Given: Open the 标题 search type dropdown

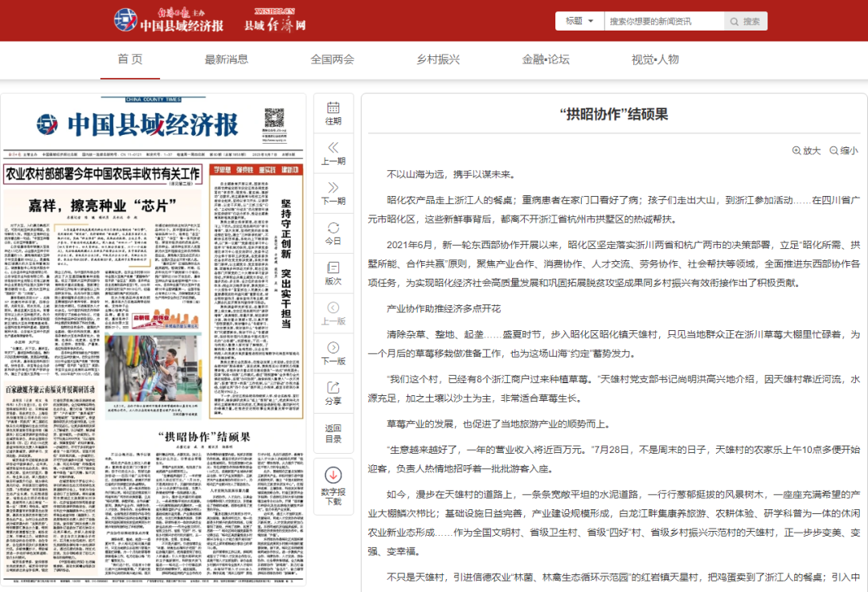Looking at the screenshot, I should 579,21.
